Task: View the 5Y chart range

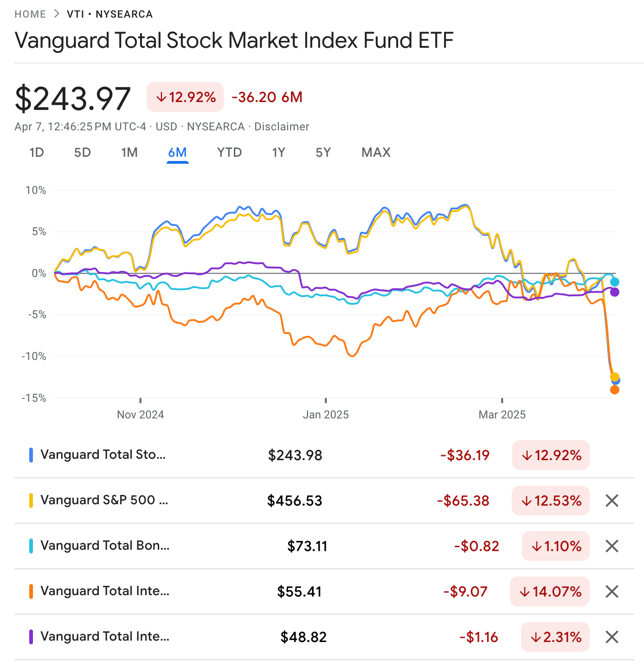Action: click(x=323, y=153)
